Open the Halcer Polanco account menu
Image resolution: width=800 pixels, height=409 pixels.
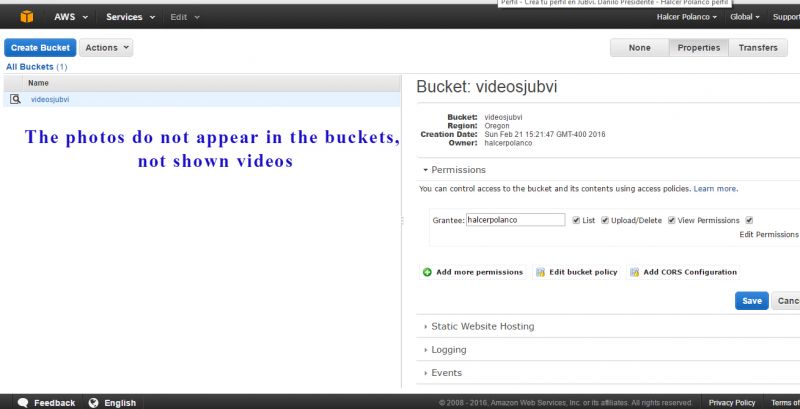686,17
